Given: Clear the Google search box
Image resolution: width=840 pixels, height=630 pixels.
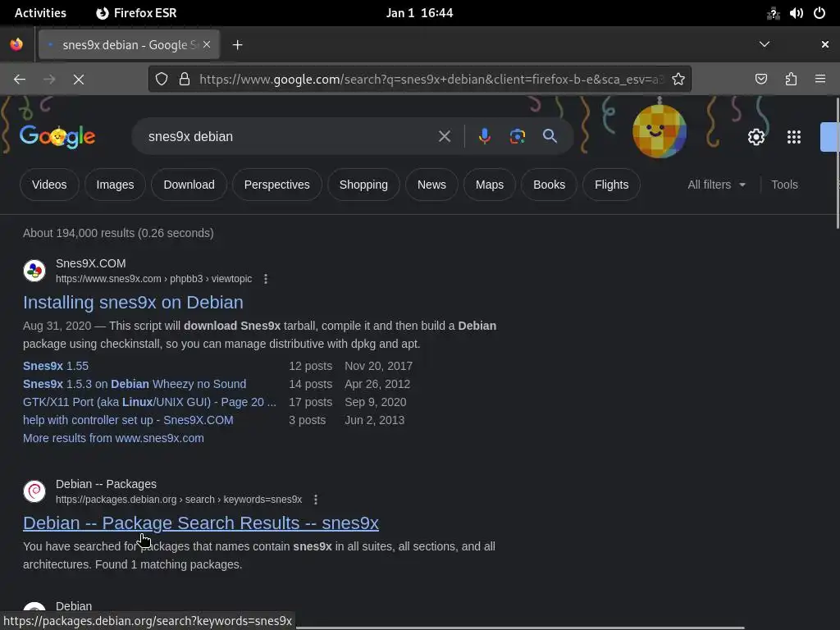Looking at the screenshot, I should tap(444, 137).
